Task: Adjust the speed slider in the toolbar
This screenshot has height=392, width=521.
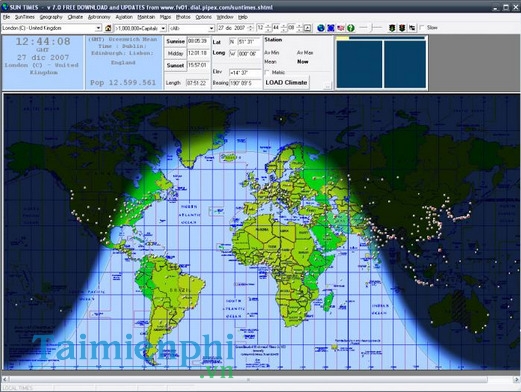Action: pyautogui.click(x=371, y=28)
